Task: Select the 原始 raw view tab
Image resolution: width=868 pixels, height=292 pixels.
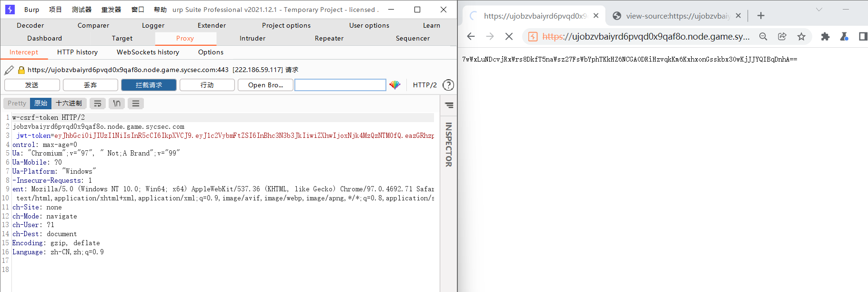Action: tap(41, 103)
